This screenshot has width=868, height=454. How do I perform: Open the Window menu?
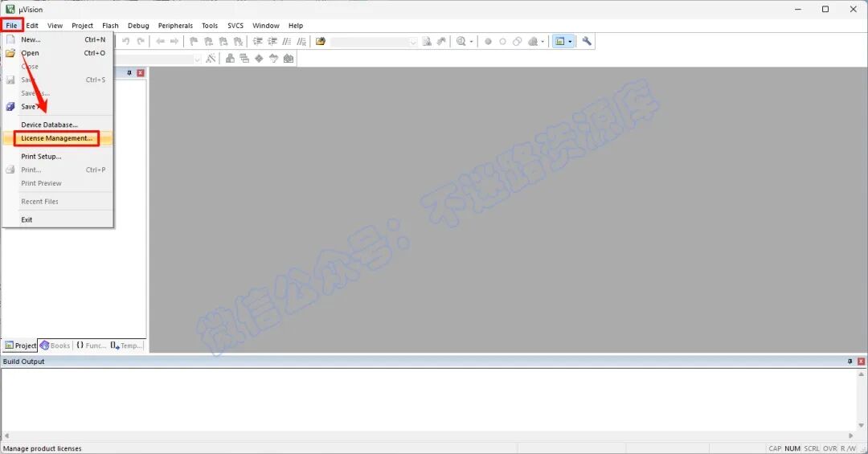coord(266,26)
